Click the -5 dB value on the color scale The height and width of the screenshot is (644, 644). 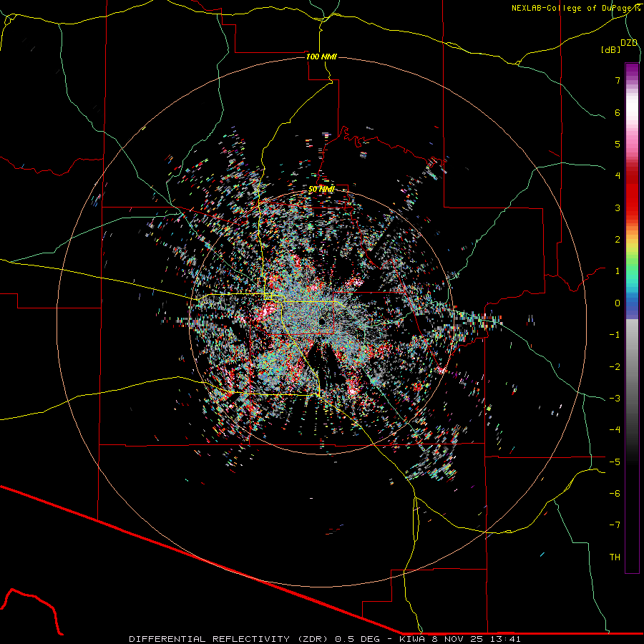615,462
